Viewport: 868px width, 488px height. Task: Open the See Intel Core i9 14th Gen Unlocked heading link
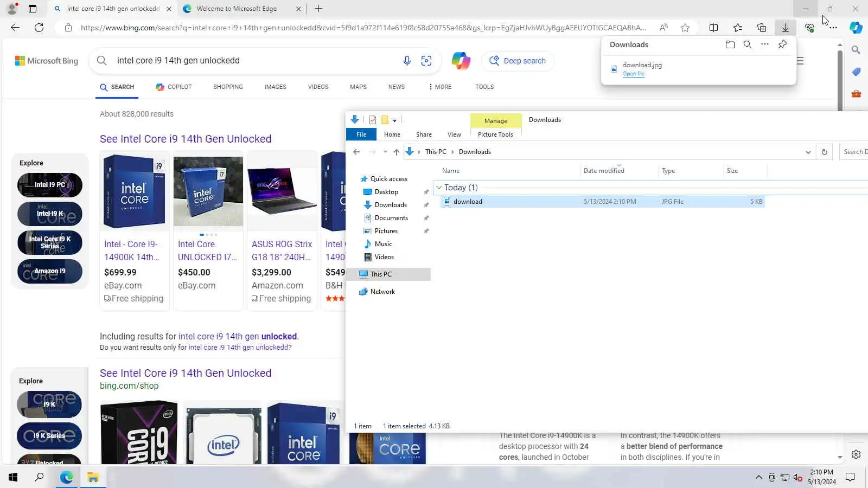coord(186,139)
